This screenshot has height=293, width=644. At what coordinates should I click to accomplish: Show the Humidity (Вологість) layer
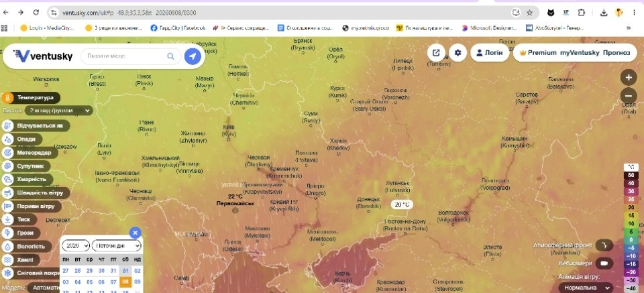(26, 247)
